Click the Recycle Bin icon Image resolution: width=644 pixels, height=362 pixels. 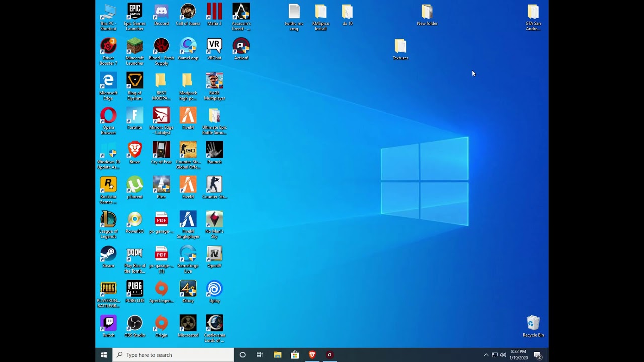click(x=533, y=326)
